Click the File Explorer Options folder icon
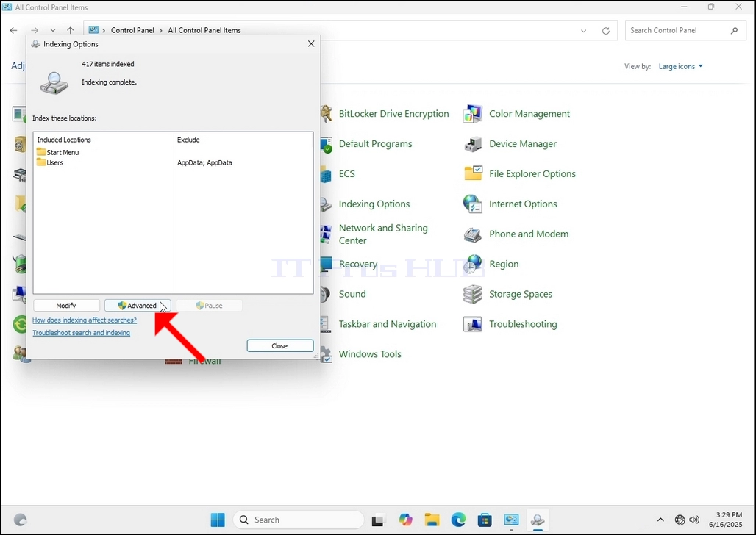The height and width of the screenshot is (535, 756). [472, 173]
